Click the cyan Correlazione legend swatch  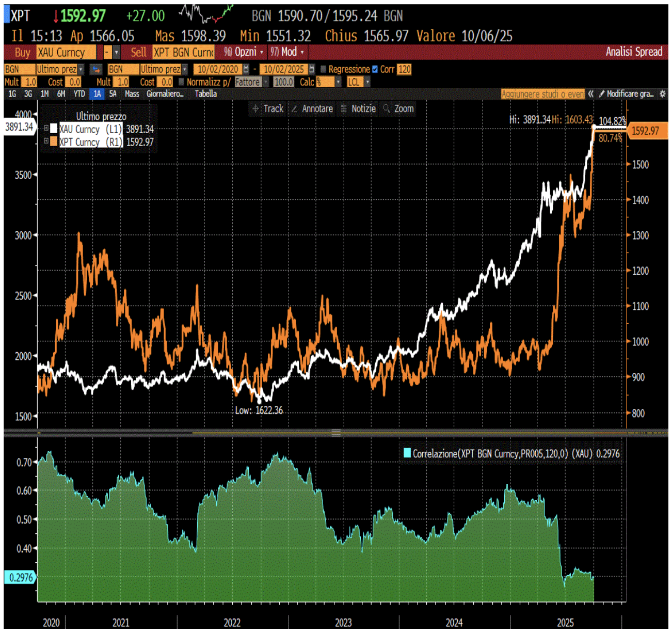click(407, 453)
